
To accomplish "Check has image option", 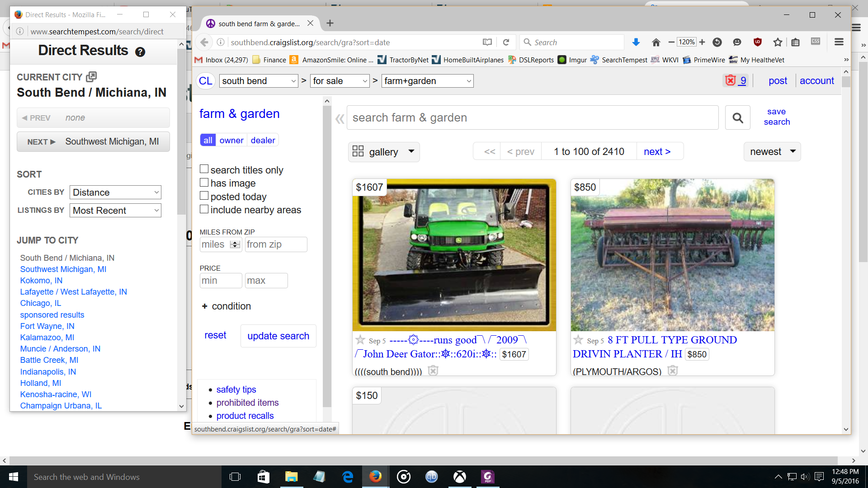I will [x=204, y=183].
